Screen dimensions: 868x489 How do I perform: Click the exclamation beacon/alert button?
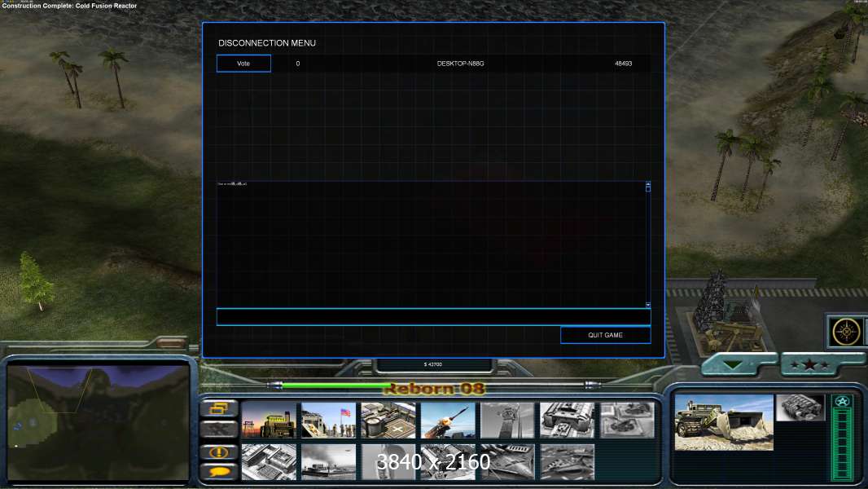(x=219, y=452)
